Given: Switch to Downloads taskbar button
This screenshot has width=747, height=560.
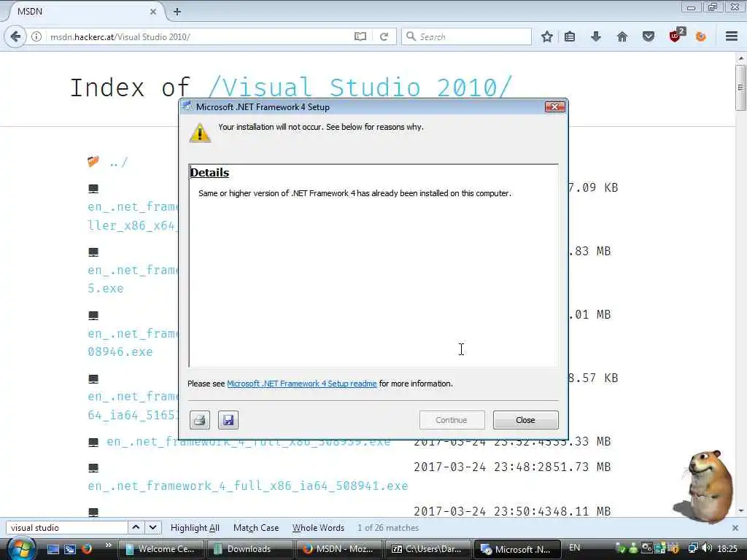Looking at the screenshot, I should (249, 549).
